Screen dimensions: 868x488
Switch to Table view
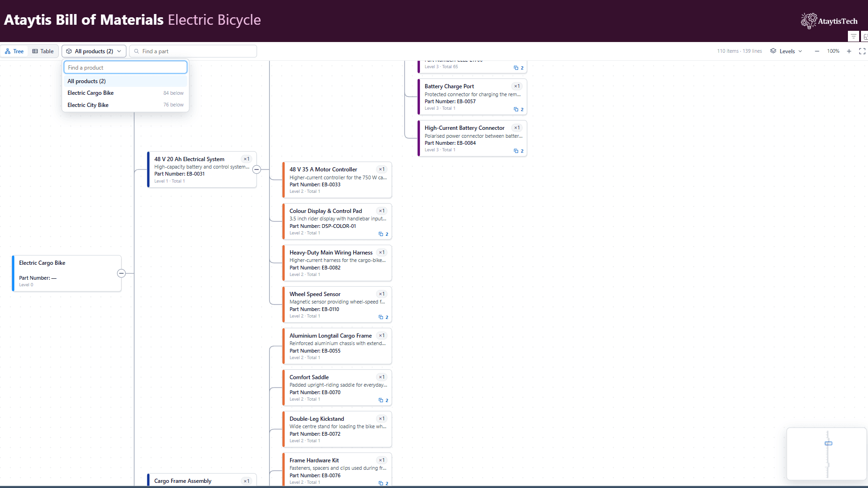coord(43,51)
